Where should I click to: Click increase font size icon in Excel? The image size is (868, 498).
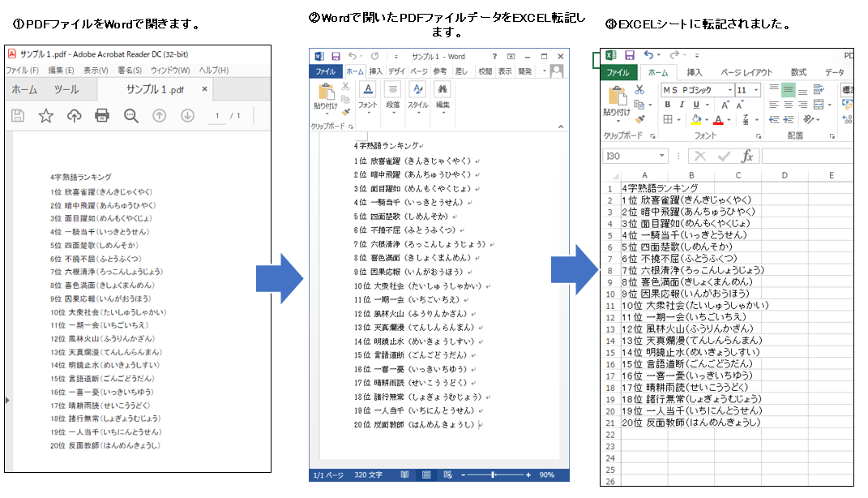pos(725,105)
